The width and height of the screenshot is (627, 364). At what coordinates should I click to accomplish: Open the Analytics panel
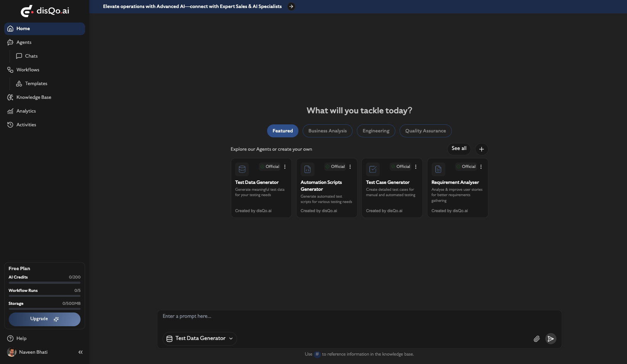coord(26,111)
